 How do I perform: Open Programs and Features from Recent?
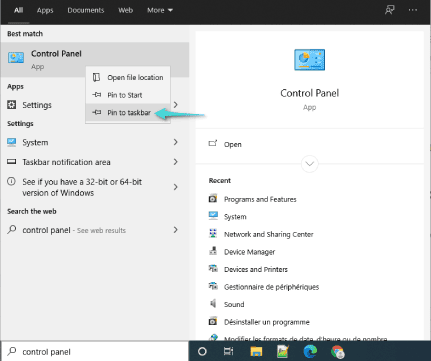(x=260, y=199)
